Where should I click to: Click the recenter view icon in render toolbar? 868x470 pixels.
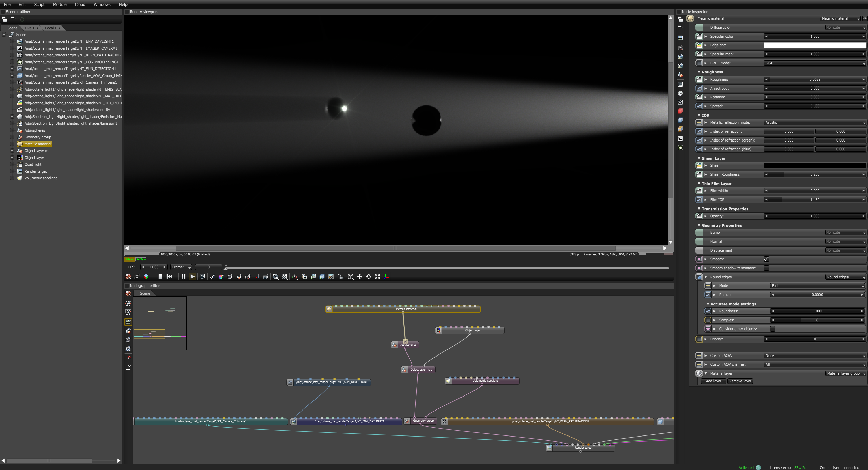pyautogui.click(x=128, y=277)
